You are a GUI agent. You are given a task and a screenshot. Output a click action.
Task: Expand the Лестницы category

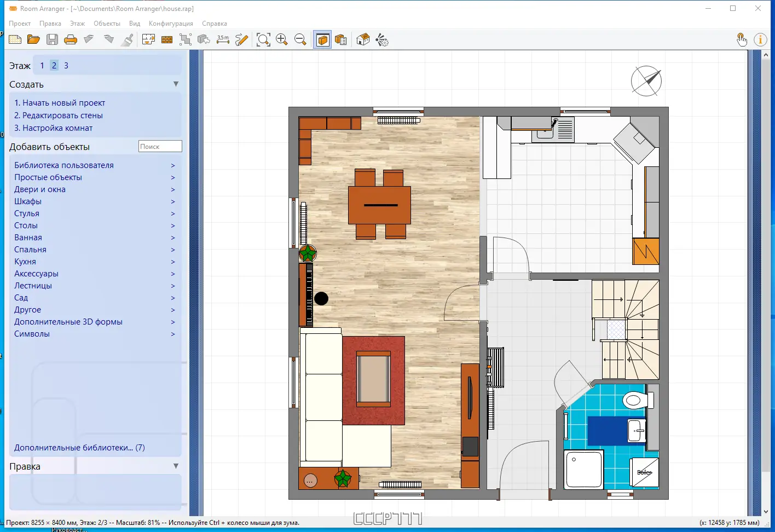pyautogui.click(x=33, y=285)
